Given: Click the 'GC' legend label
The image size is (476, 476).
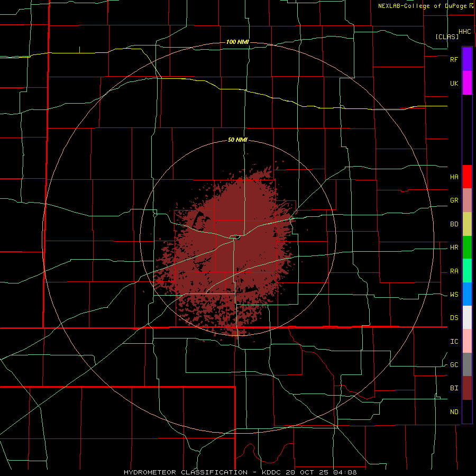Looking at the screenshot, I should coord(454,365).
